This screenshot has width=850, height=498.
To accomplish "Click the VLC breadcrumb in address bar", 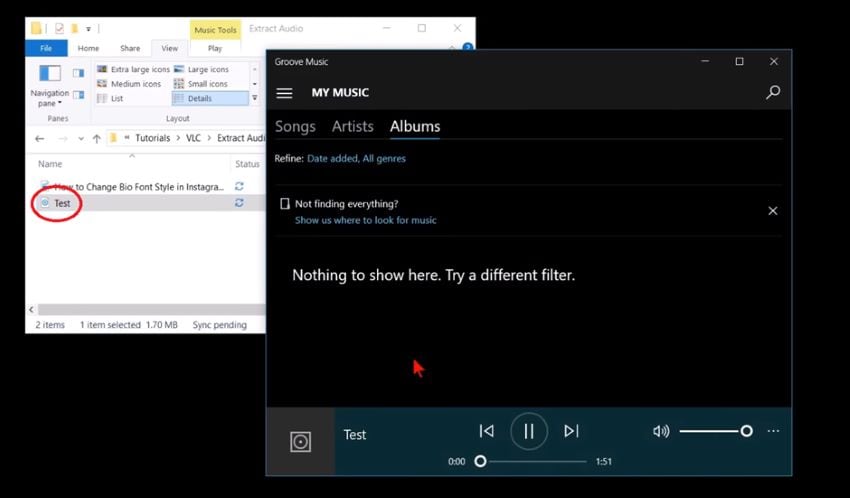I will [193, 138].
